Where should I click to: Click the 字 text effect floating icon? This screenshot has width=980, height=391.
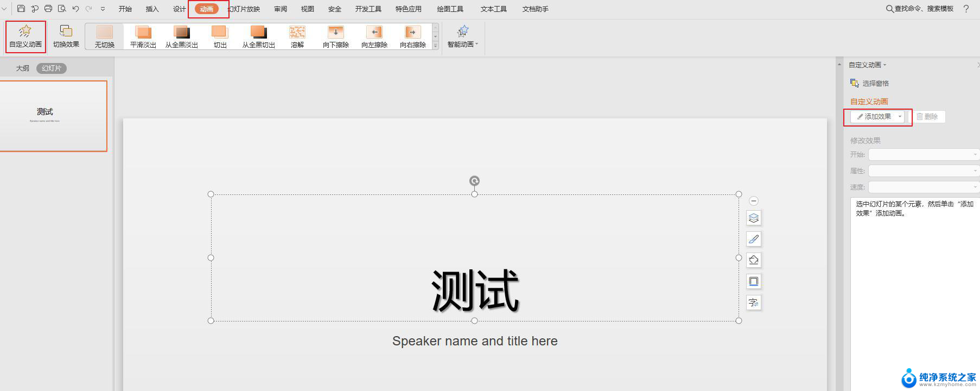tap(754, 302)
